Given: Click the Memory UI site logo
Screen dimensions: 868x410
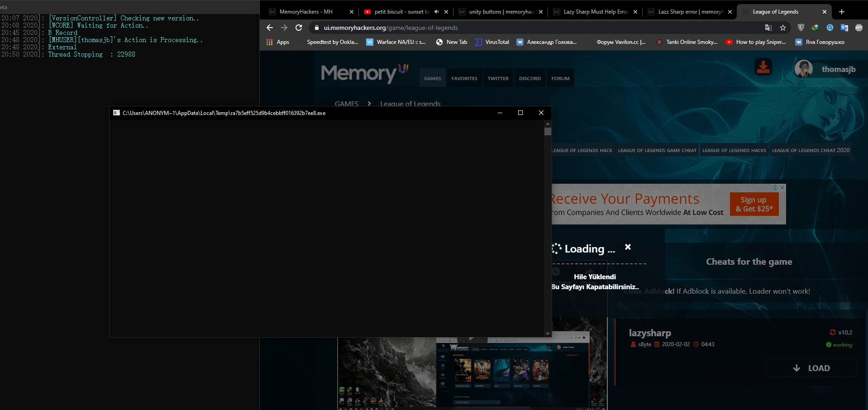Looking at the screenshot, I should coord(365,73).
